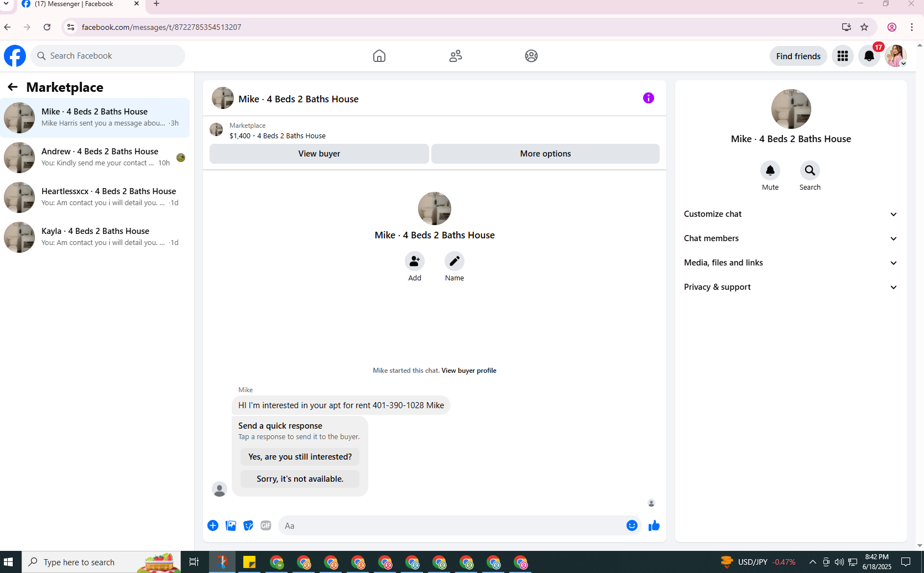Expand Media, files and links section

coord(791,263)
